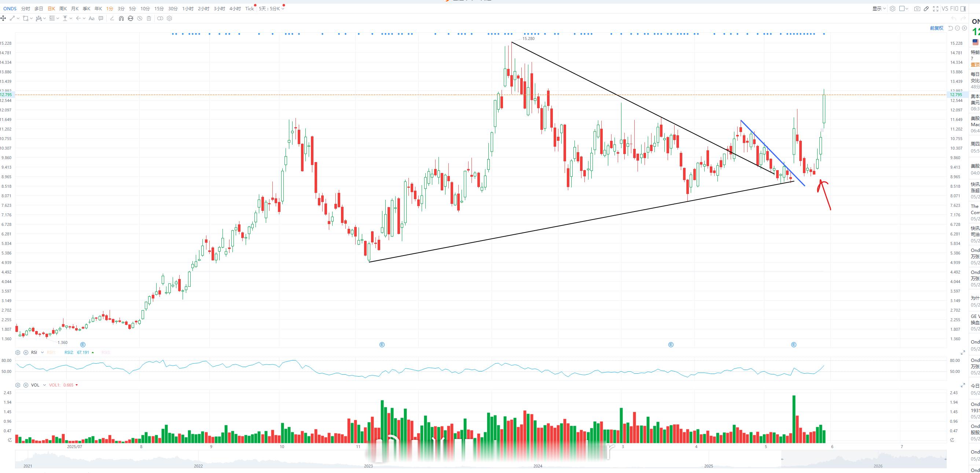Viewport: 980px width, 473px height.
Task: Open the RSI indicator dropdown
Action: coord(42,352)
